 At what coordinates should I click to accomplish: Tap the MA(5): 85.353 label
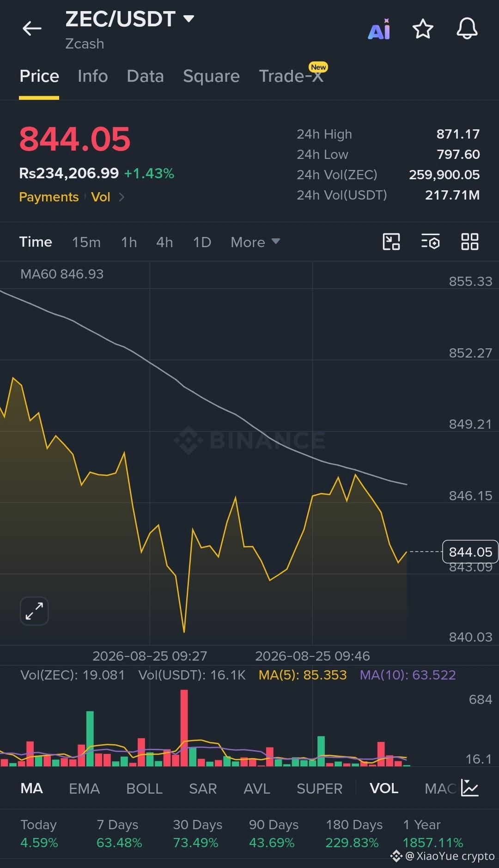click(303, 675)
